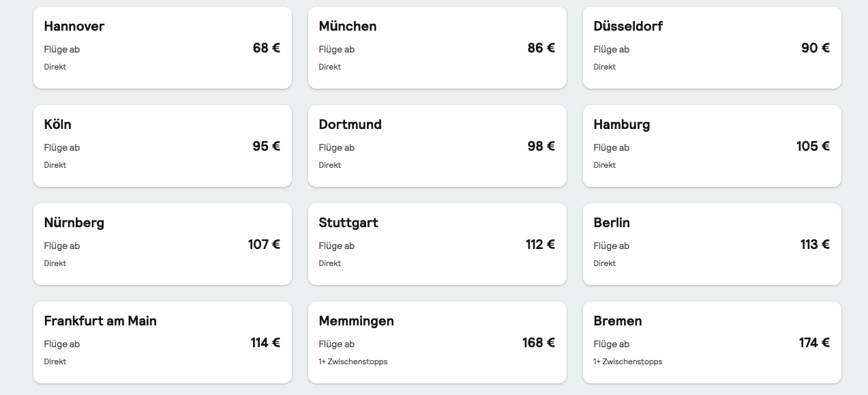Click the 105 € Hamburg price
The image size is (868, 395).
[x=813, y=146]
